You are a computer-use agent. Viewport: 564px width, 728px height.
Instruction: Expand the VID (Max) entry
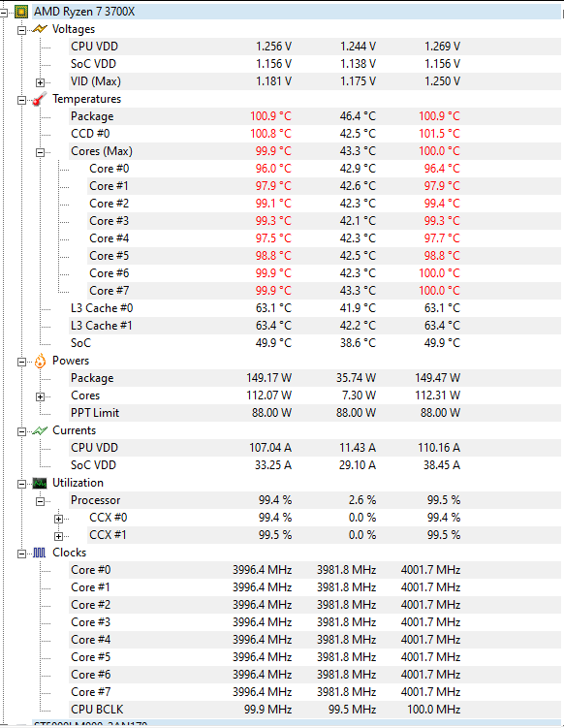coord(41,83)
